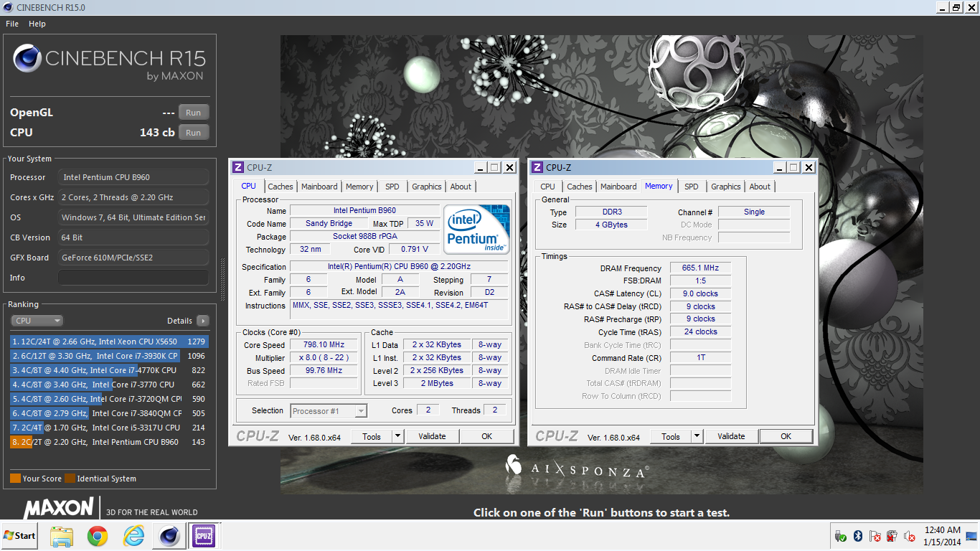Image resolution: width=980 pixels, height=551 pixels.
Task: Select the Core i5-3317U ranking row
Action: point(109,428)
